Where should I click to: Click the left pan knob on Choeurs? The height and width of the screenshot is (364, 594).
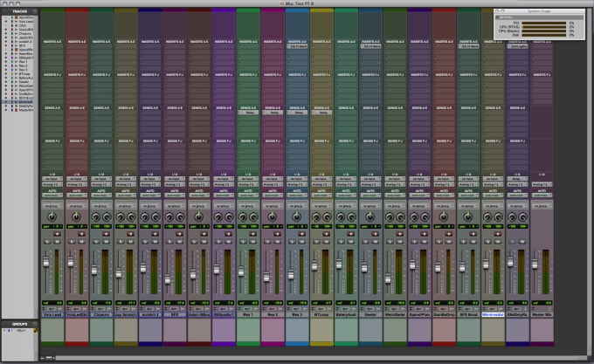click(96, 216)
